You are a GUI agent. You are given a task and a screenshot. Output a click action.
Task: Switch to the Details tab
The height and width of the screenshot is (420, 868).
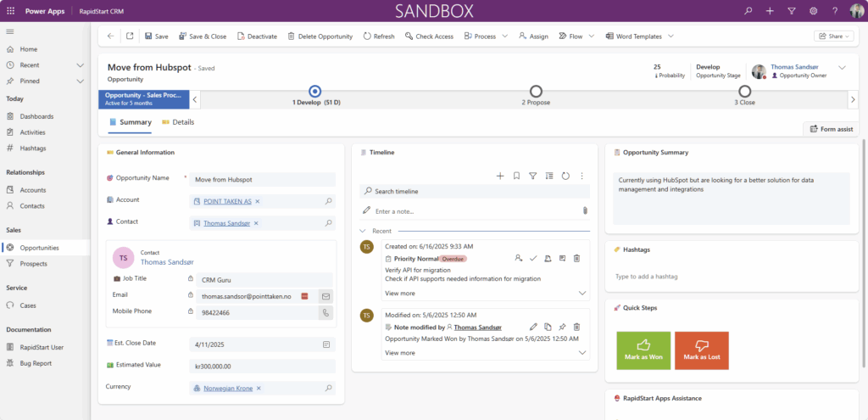pyautogui.click(x=178, y=122)
